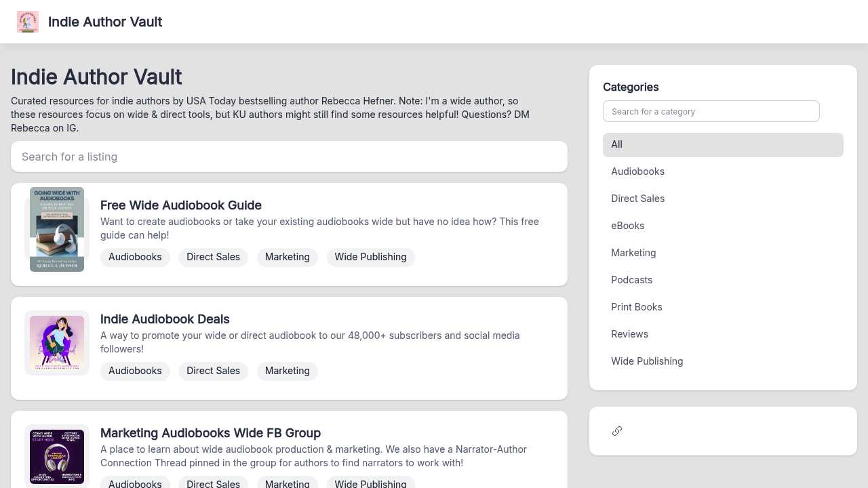Select the All category

[723, 144]
